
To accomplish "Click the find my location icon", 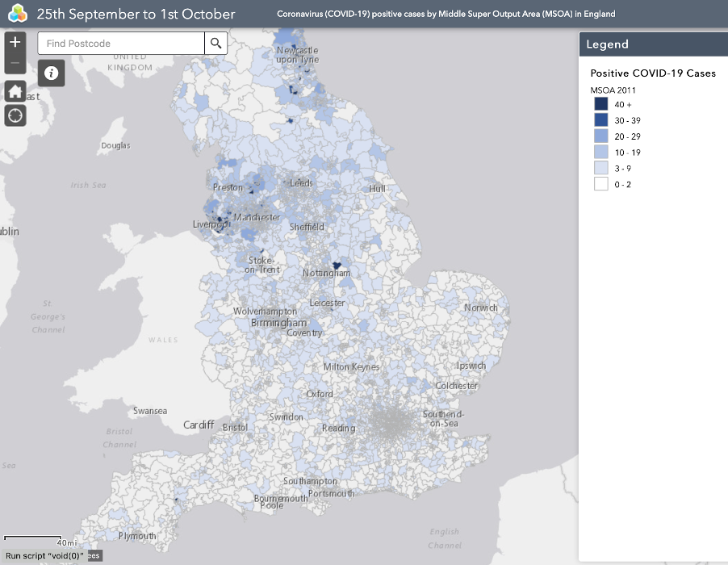I will pyautogui.click(x=15, y=116).
